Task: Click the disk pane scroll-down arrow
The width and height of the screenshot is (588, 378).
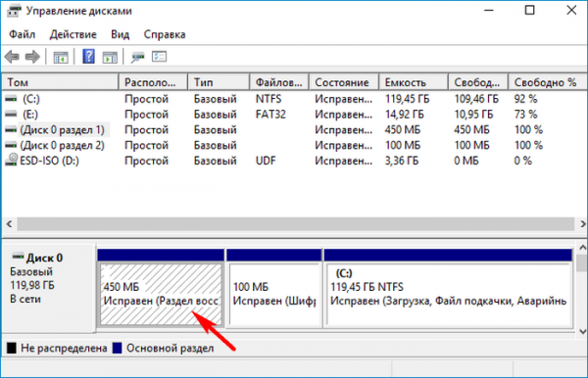Action: pos(582,331)
